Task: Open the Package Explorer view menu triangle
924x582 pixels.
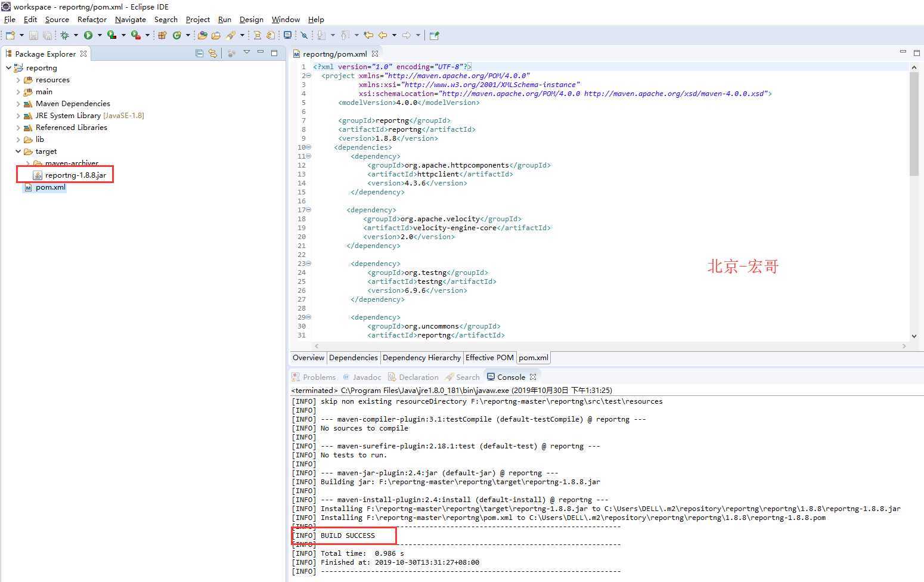Action: point(246,52)
